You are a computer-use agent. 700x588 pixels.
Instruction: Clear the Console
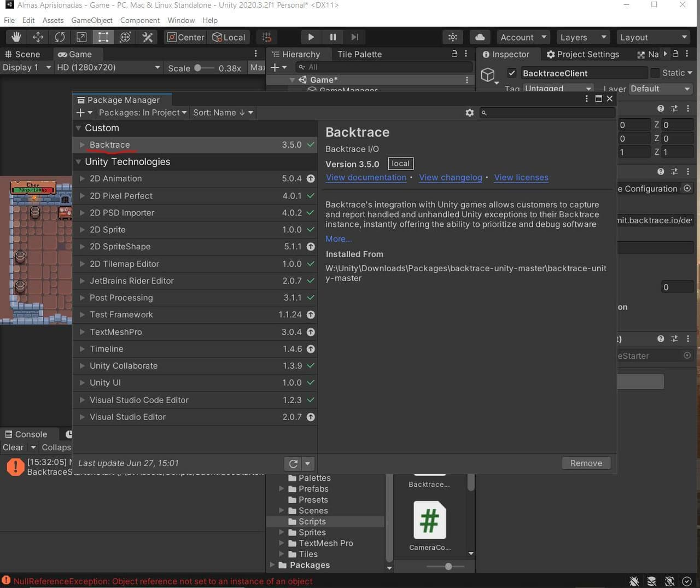13,447
